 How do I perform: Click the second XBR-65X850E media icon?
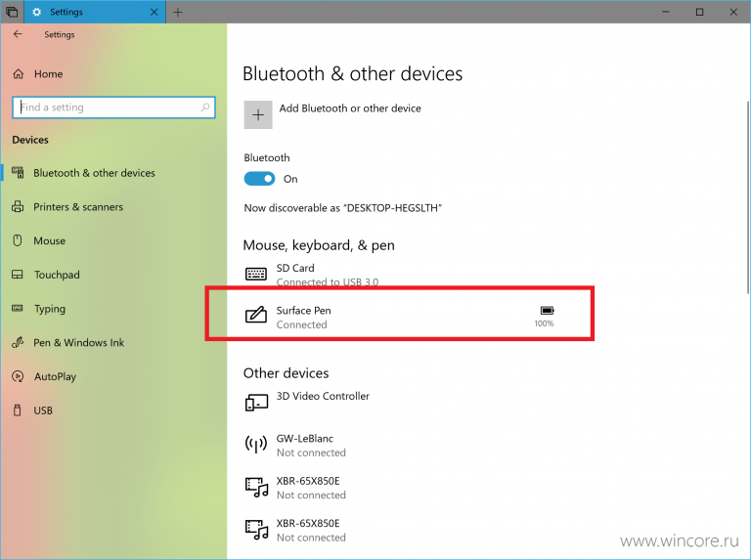click(257, 530)
